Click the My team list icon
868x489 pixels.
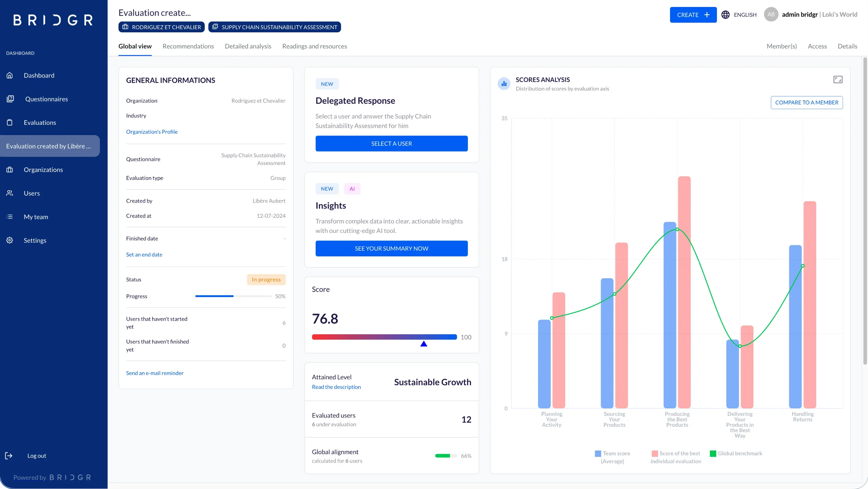click(9, 217)
